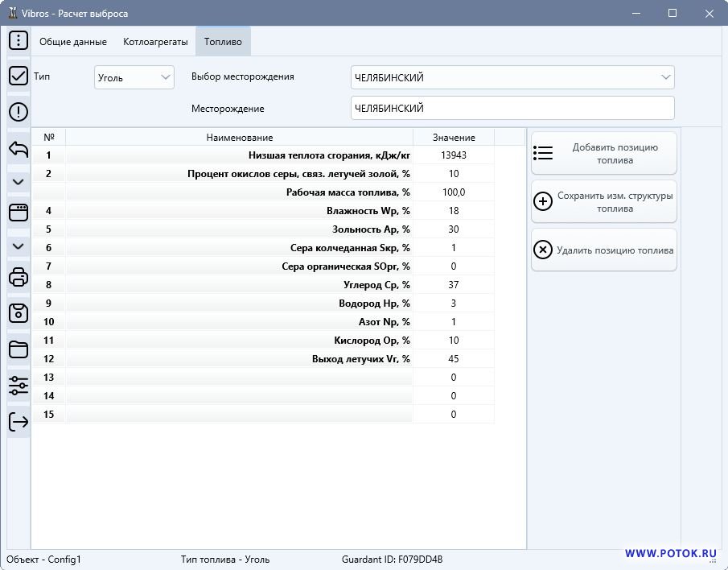Switch to the Котлоагрегаты tab
728x570 pixels.
[x=155, y=41]
